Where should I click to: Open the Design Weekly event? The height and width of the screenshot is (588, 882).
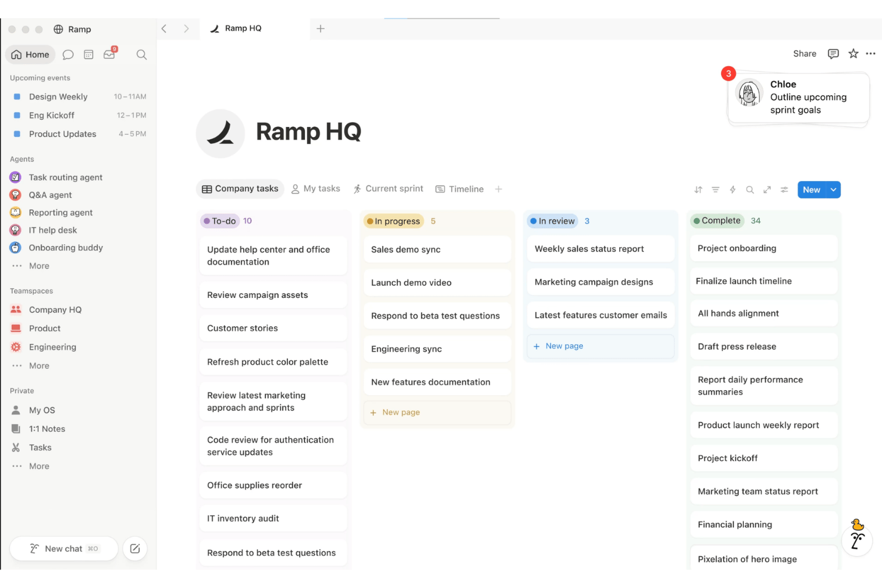79,97
